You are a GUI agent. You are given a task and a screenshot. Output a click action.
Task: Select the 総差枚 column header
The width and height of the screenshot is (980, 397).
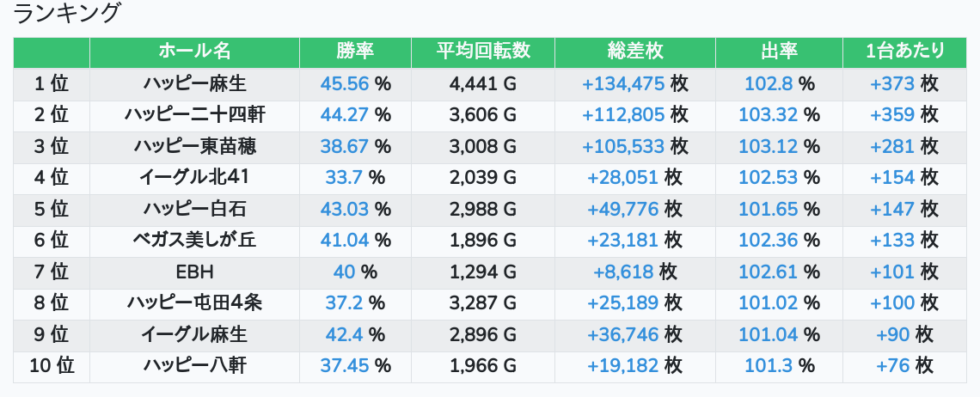click(634, 52)
